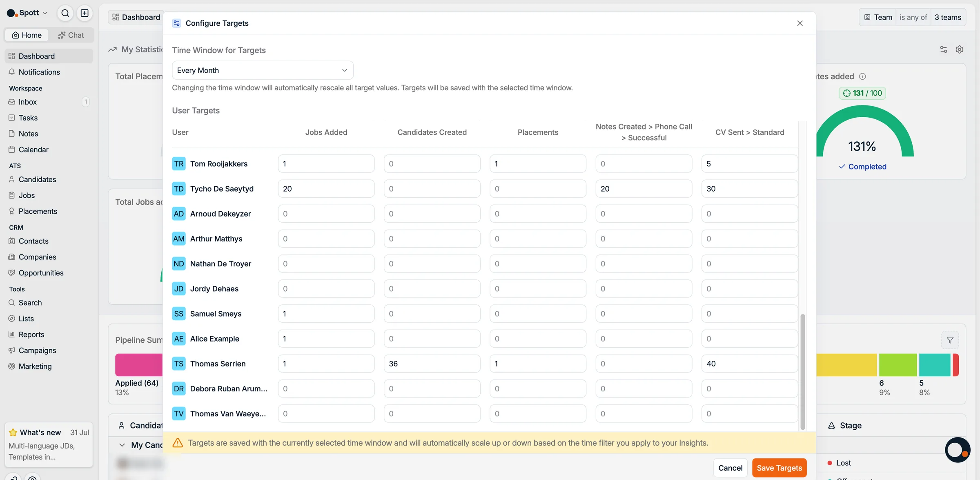Screen dimensions: 980x480
Task: Click the green pipeline stage segment
Action: (x=898, y=365)
